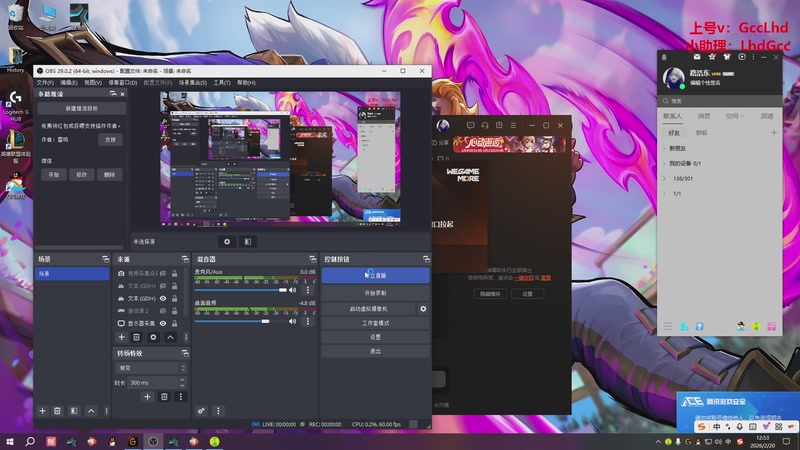Unlock 显示器采集 source with its lock icon
Screen dimensions: 800x450
174,323
